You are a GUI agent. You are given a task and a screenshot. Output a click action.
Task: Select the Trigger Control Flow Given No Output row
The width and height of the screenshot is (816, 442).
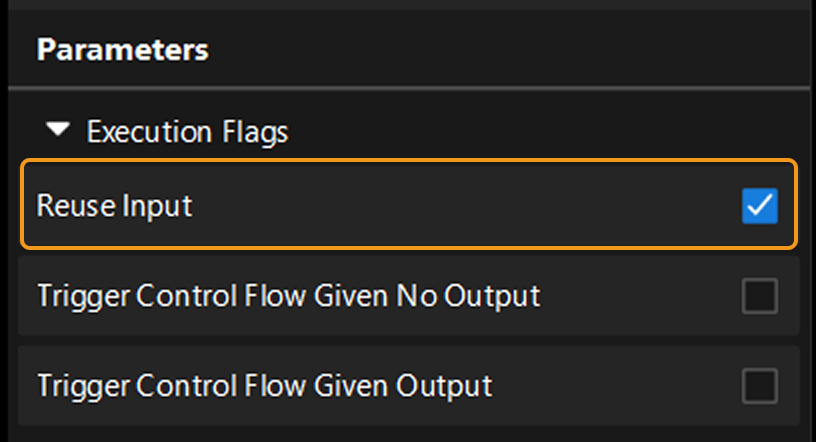coord(400,296)
